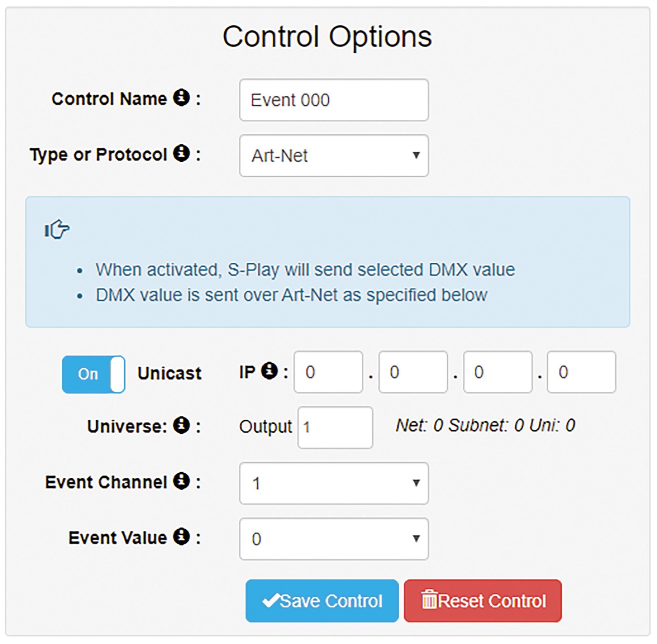
Task: Click the Universe info icon
Action: click(181, 425)
